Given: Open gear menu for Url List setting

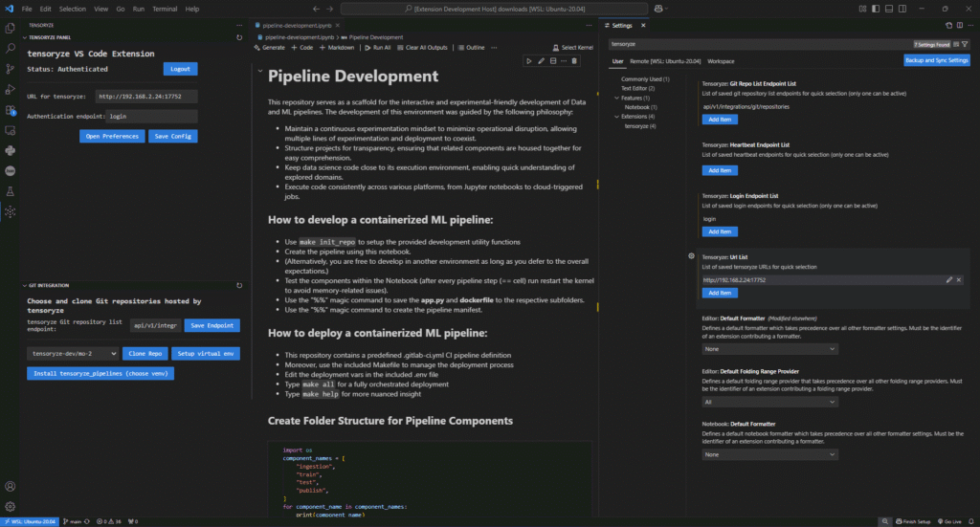Looking at the screenshot, I should click(691, 256).
